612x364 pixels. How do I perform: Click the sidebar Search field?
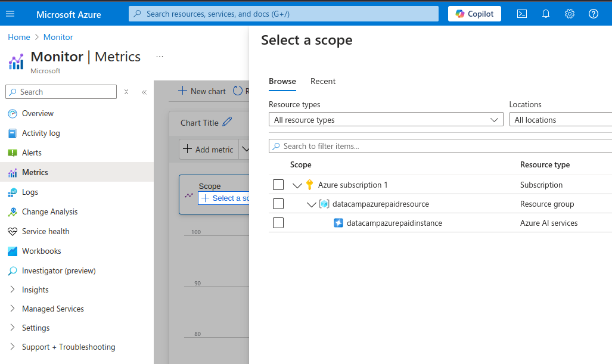[61, 92]
